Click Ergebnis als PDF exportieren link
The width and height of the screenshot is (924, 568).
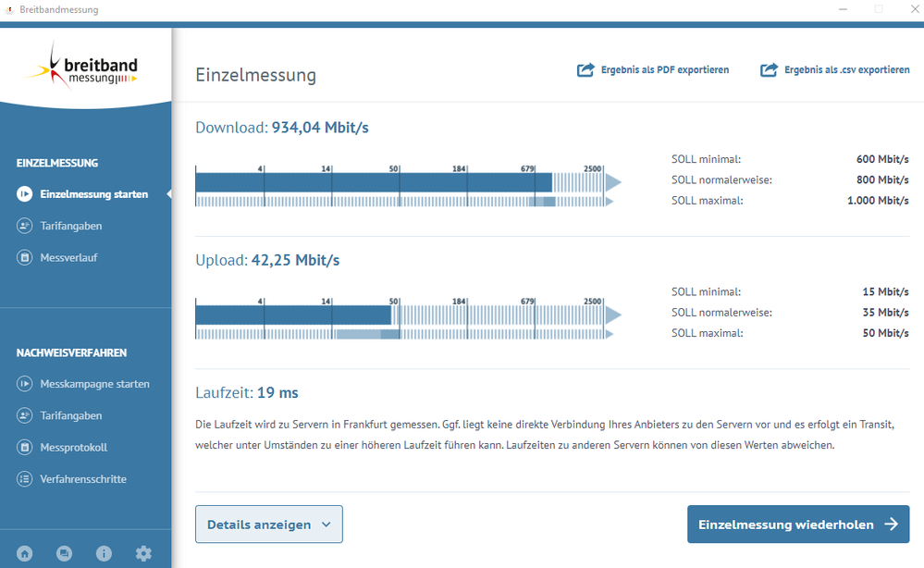665,70
